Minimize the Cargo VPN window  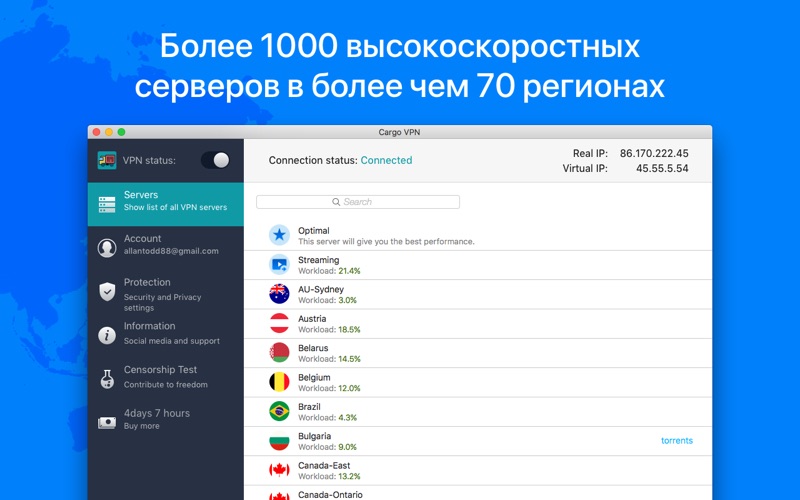[x=109, y=132]
